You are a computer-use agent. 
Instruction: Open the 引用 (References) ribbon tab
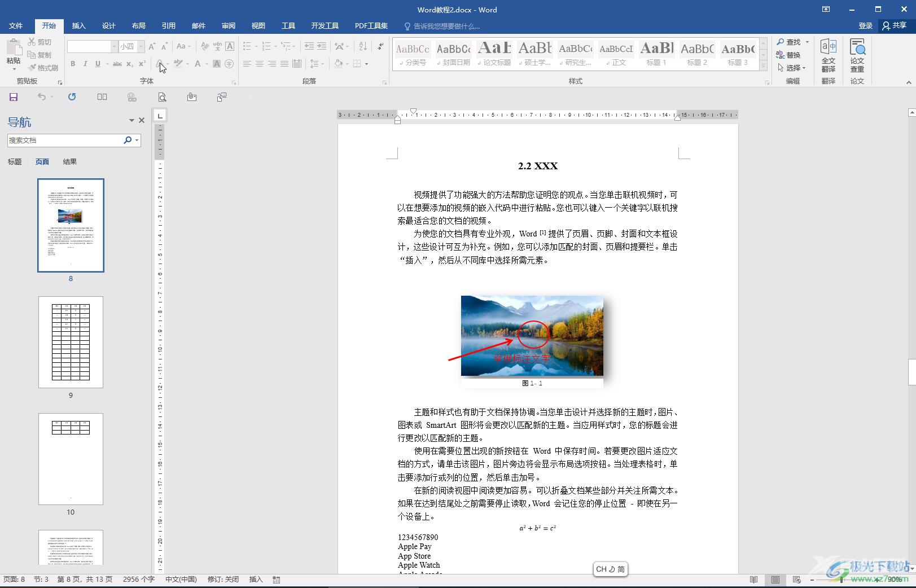[169, 25]
